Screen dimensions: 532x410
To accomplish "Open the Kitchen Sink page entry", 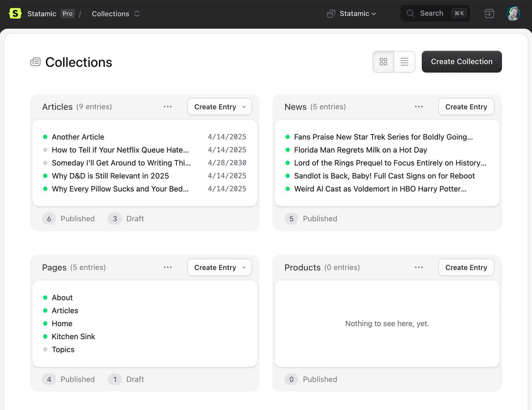I will click(74, 336).
